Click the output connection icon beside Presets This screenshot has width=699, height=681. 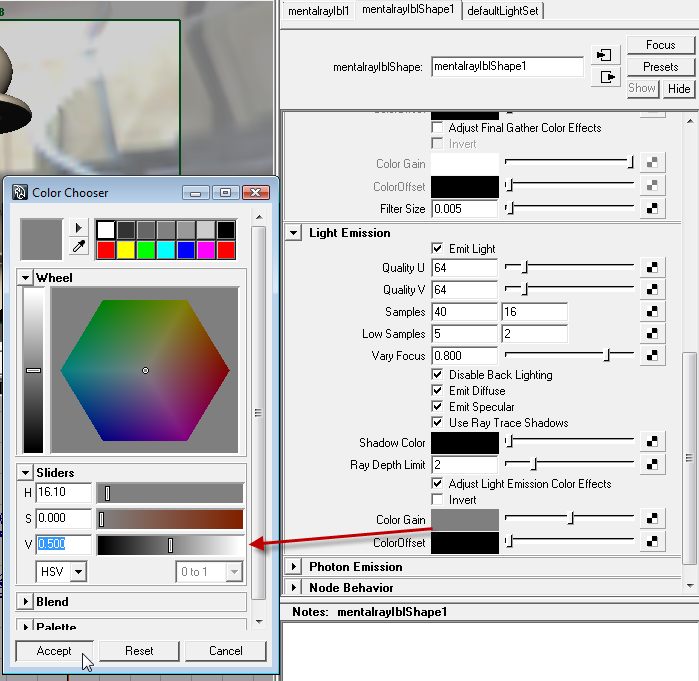coord(604,77)
